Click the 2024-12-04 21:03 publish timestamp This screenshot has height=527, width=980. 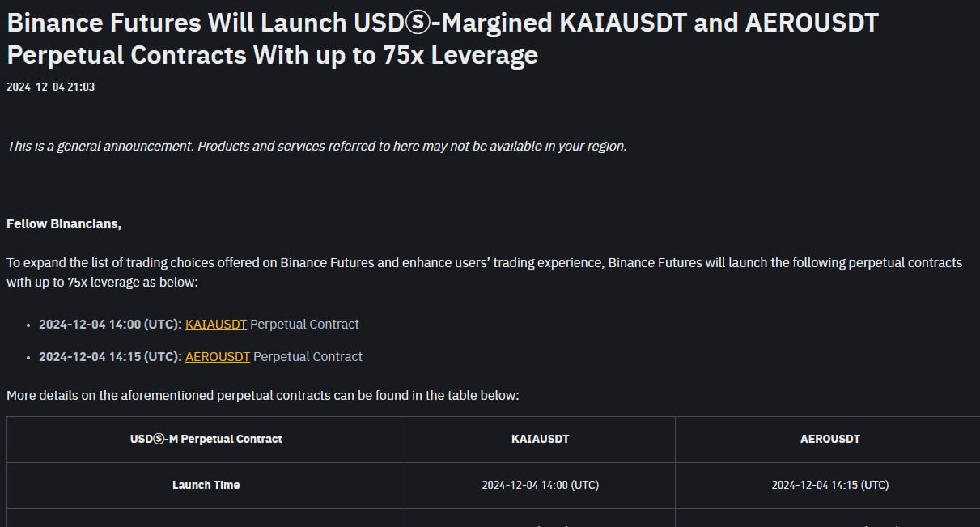coord(50,87)
